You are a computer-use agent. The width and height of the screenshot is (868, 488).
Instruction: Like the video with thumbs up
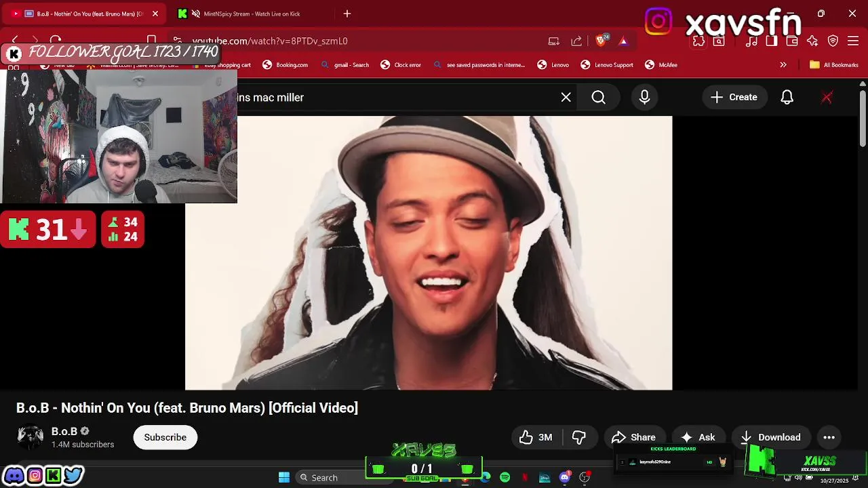(536, 437)
